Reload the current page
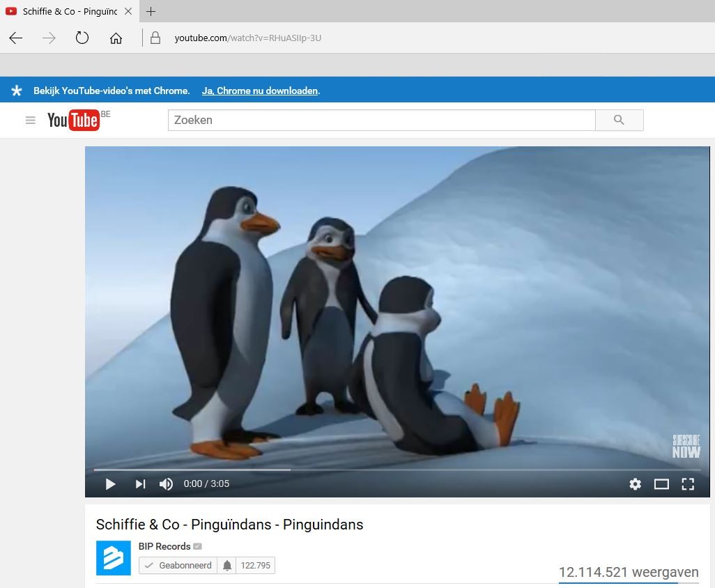715x588 pixels. 82,38
